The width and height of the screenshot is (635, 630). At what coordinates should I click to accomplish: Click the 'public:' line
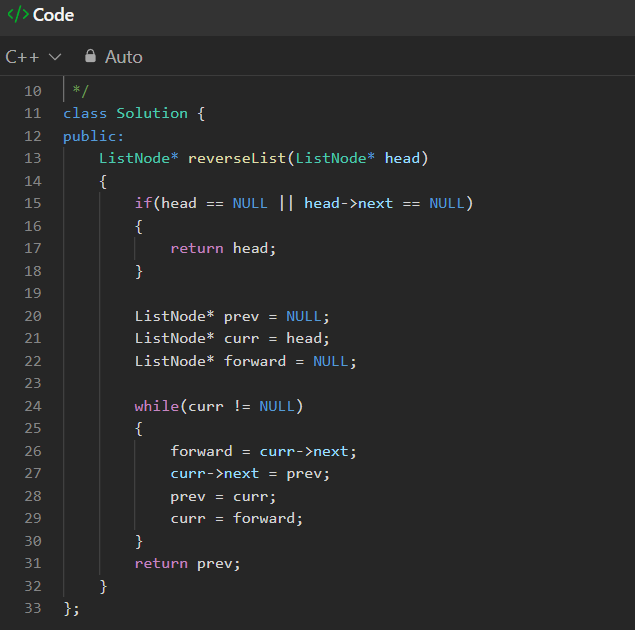pos(94,136)
